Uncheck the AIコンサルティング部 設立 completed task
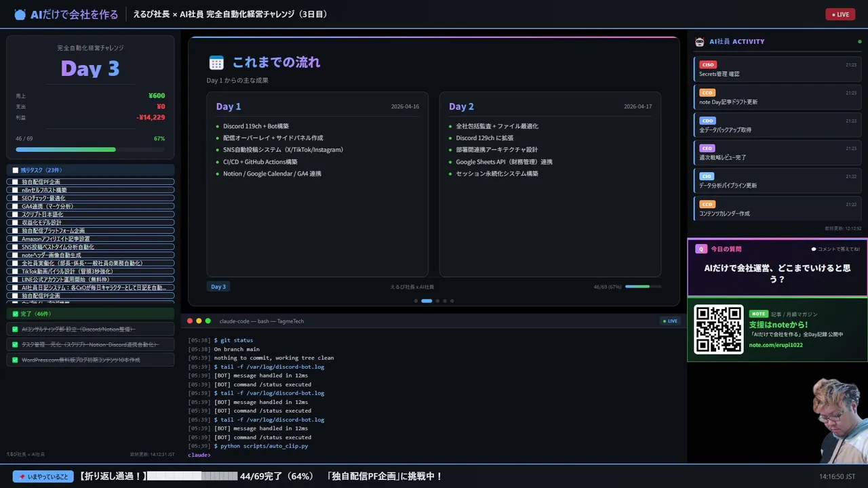The height and width of the screenshot is (488, 868). [x=16, y=329]
